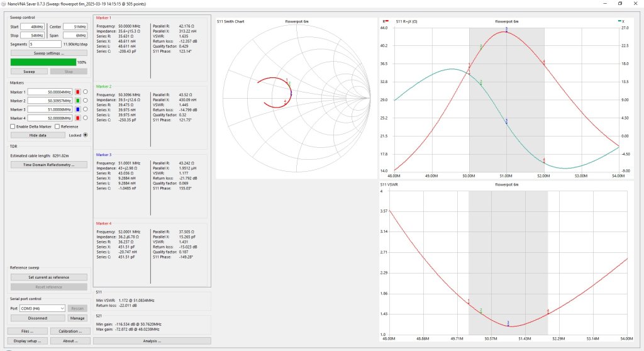Click the Hide data button
644x351 pixels.
[38, 135]
